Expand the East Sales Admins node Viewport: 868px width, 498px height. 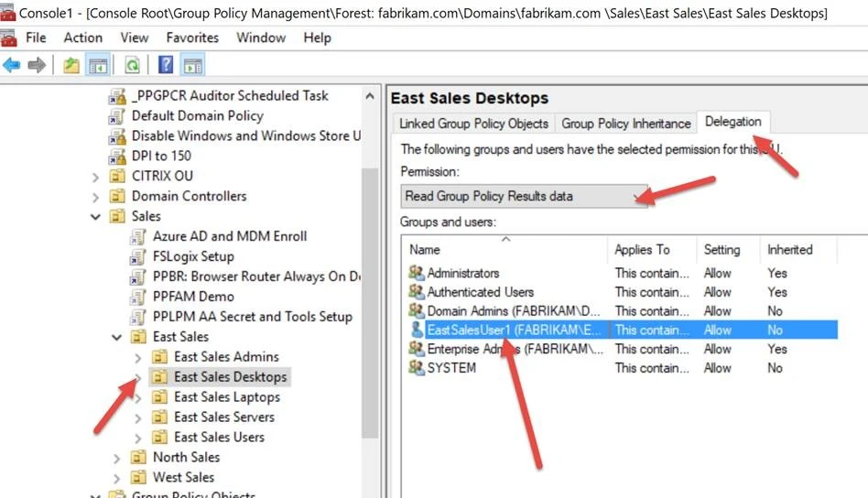click(x=138, y=357)
